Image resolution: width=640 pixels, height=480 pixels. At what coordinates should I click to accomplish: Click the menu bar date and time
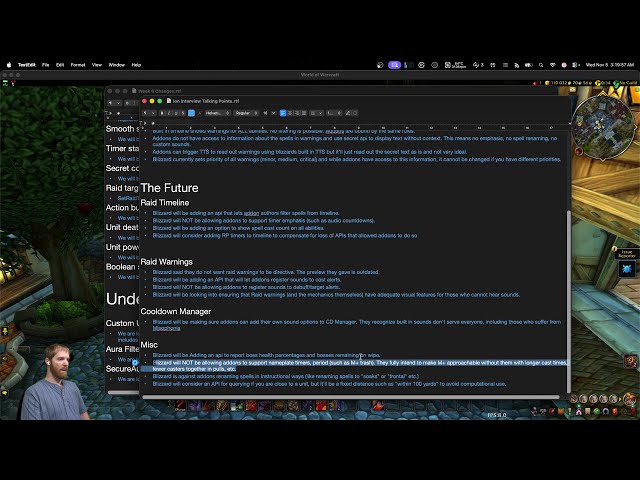pos(610,65)
